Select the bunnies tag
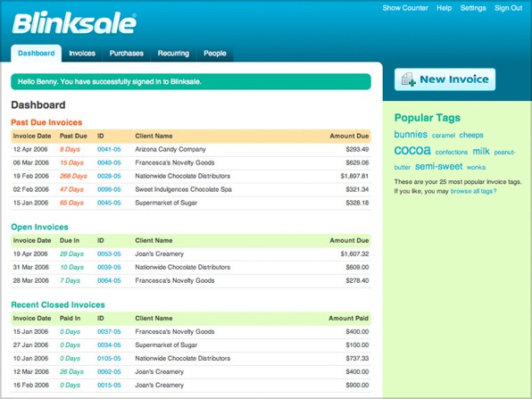The image size is (532, 399). tap(411, 135)
